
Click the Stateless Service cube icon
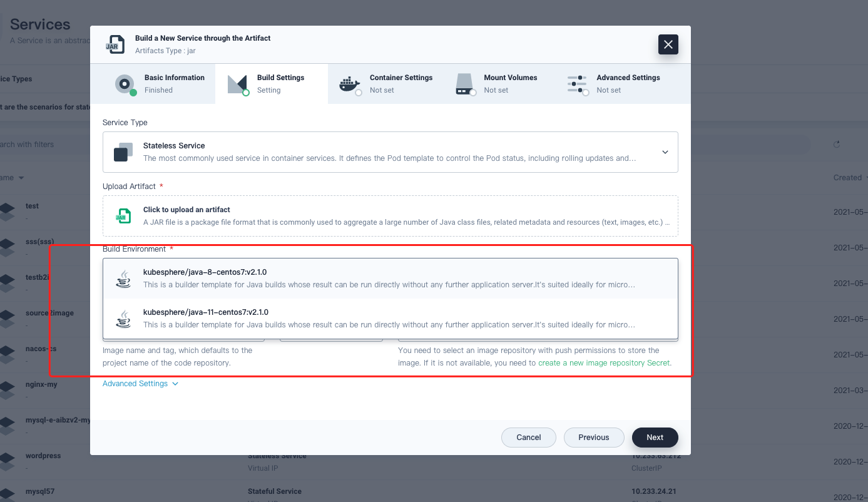coord(123,151)
